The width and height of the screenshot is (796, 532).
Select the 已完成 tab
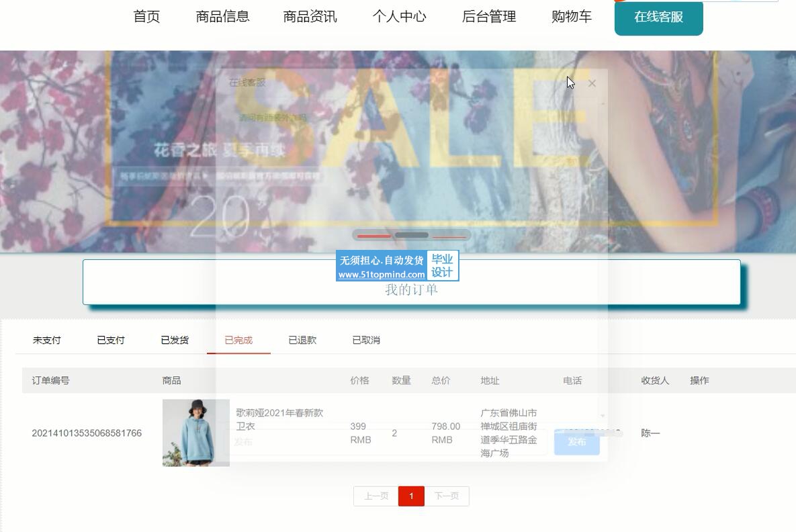238,340
